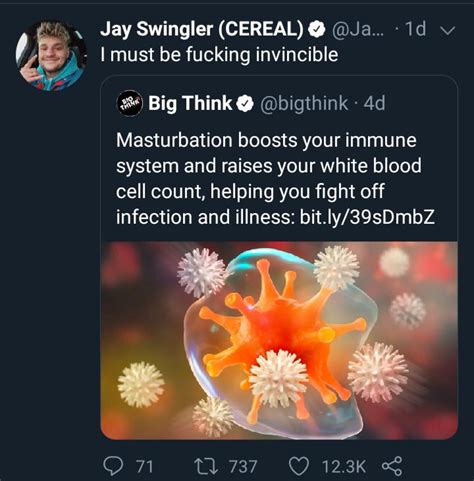Expand the tweet options chevron menu
The width and height of the screenshot is (474, 481).
coord(447,30)
